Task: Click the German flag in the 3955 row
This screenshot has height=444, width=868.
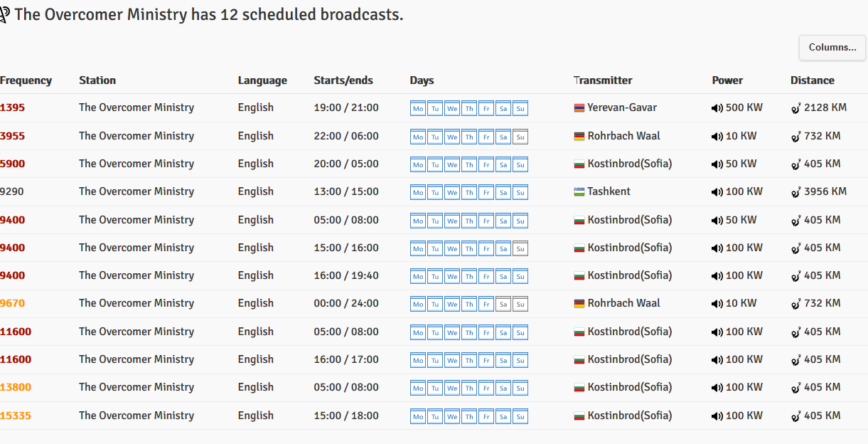Action: pos(579,136)
